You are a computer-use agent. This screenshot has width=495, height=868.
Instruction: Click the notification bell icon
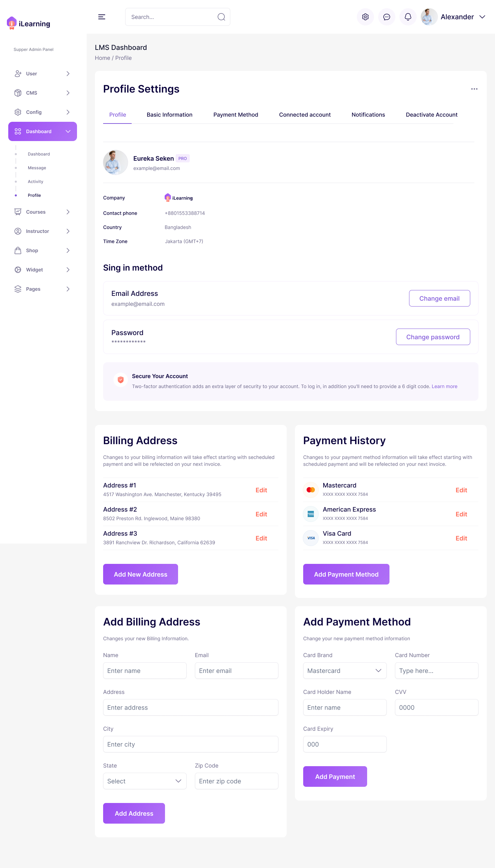point(408,17)
